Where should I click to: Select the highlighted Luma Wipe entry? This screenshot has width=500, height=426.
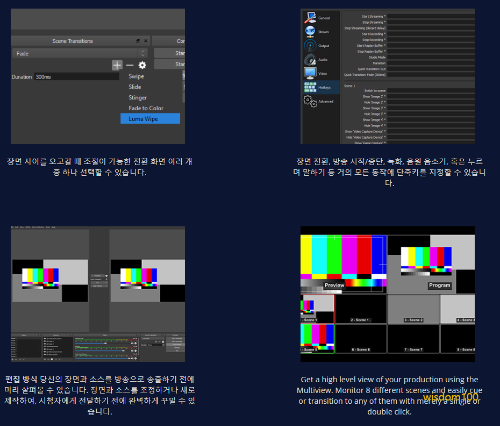click(x=150, y=119)
